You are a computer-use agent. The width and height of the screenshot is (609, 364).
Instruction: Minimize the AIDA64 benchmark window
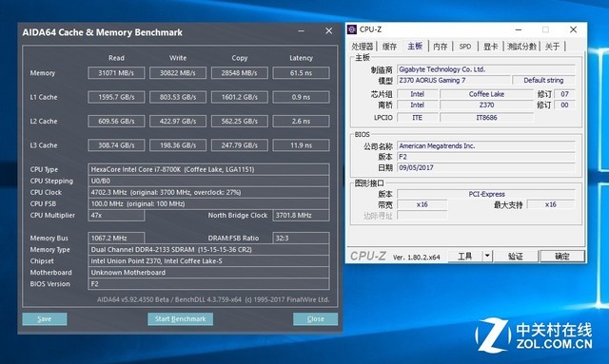[301, 31]
